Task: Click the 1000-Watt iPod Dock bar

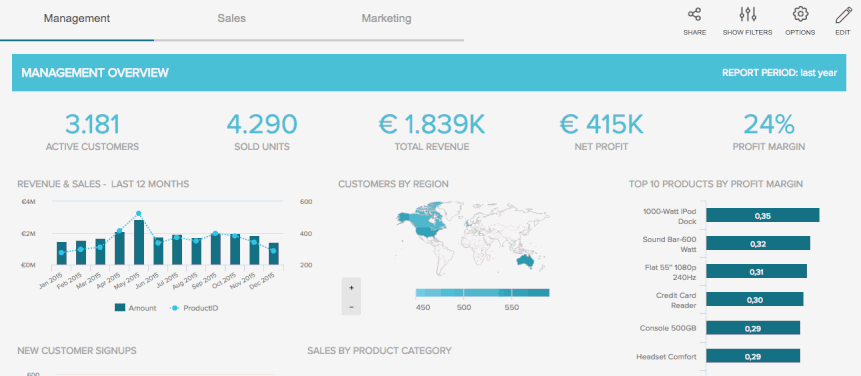Action: coord(763,215)
